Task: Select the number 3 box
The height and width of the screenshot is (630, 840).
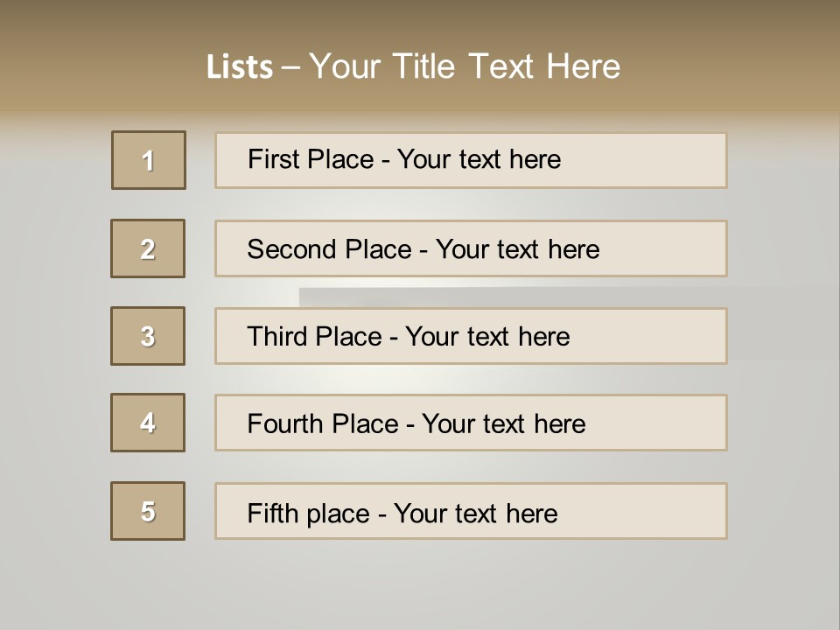Action: pyautogui.click(x=148, y=336)
